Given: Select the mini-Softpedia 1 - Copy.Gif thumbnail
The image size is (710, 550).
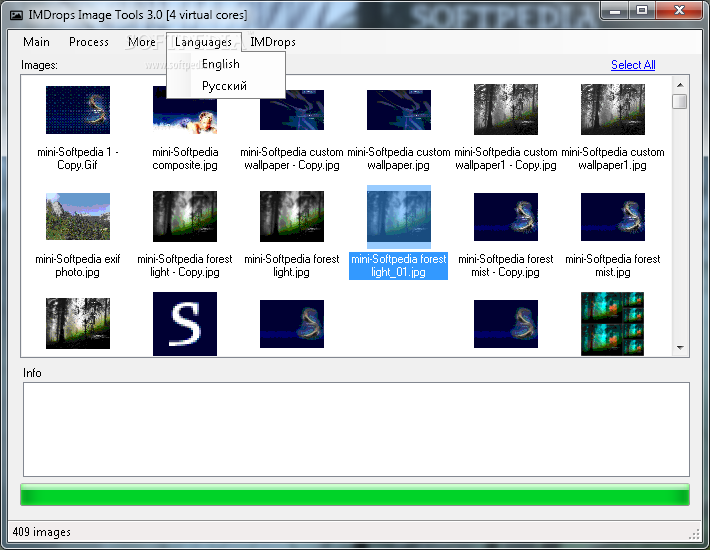Looking at the screenshot, I should [x=78, y=110].
